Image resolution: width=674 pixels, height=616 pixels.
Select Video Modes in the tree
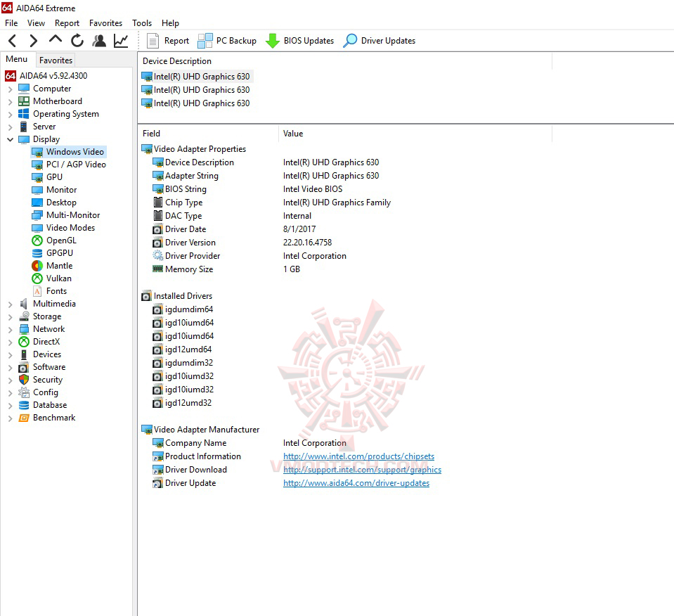[64, 228]
